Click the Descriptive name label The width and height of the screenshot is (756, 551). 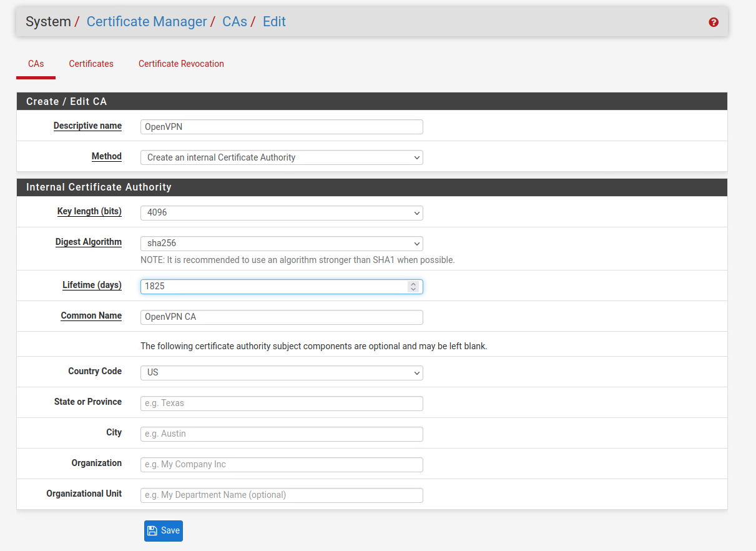coord(87,126)
